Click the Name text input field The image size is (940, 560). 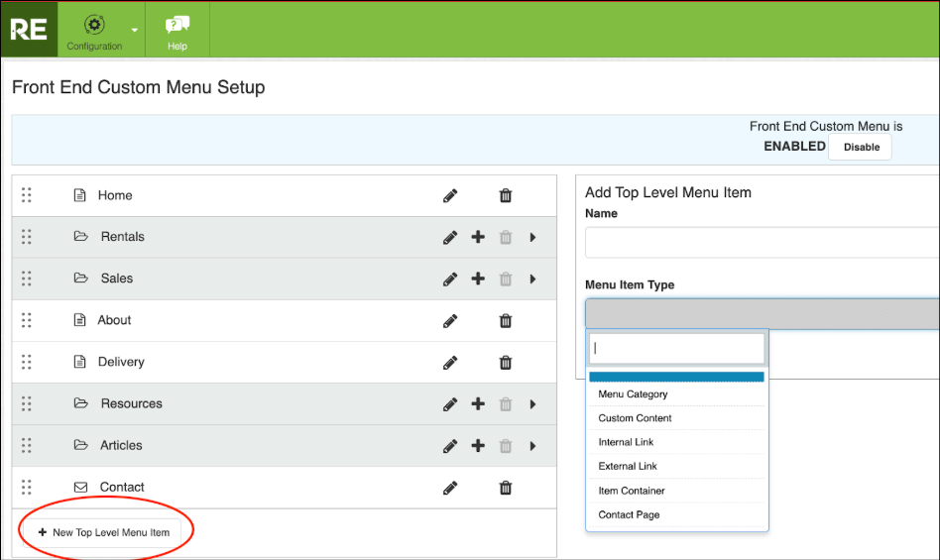(x=762, y=243)
